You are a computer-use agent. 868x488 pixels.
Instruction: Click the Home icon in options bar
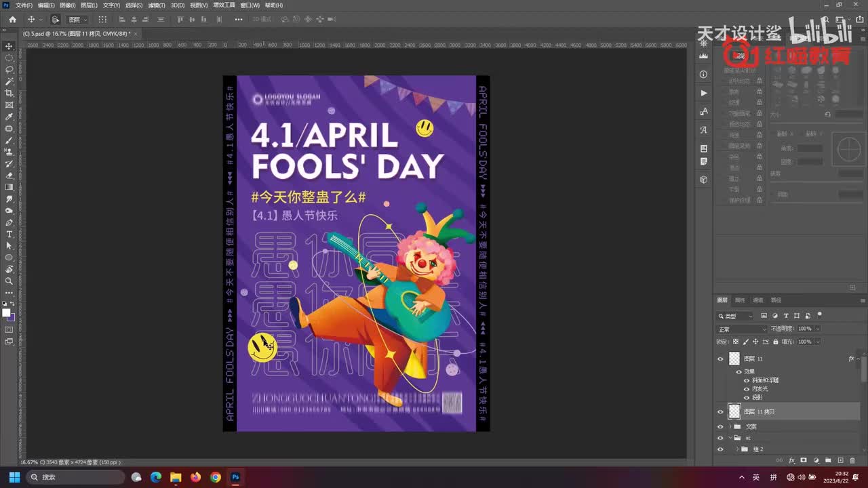[12, 20]
